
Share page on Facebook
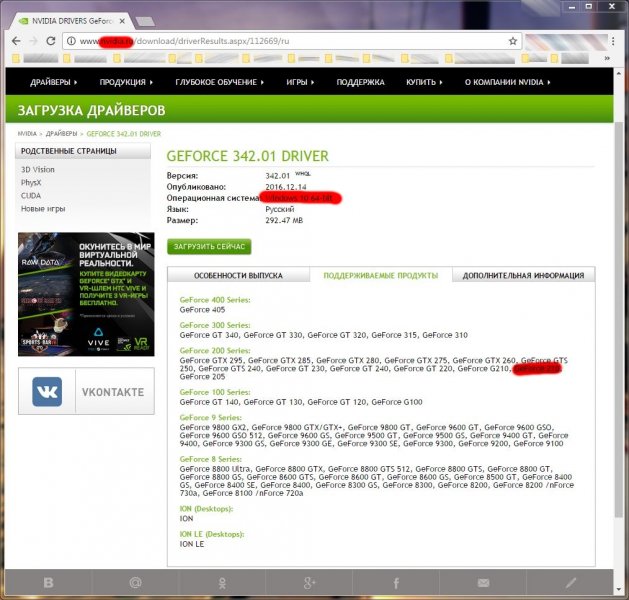click(396, 582)
